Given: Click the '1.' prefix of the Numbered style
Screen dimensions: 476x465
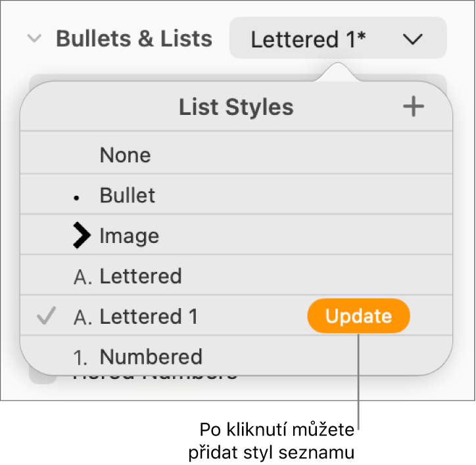Looking at the screenshot, I should (x=82, y=358).
